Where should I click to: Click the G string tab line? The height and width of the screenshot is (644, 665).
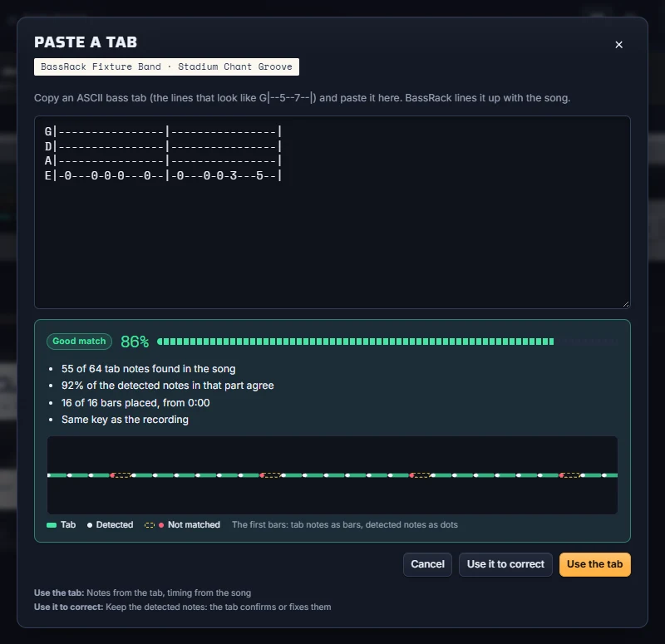pyautogui.click(x=163, y=132)
